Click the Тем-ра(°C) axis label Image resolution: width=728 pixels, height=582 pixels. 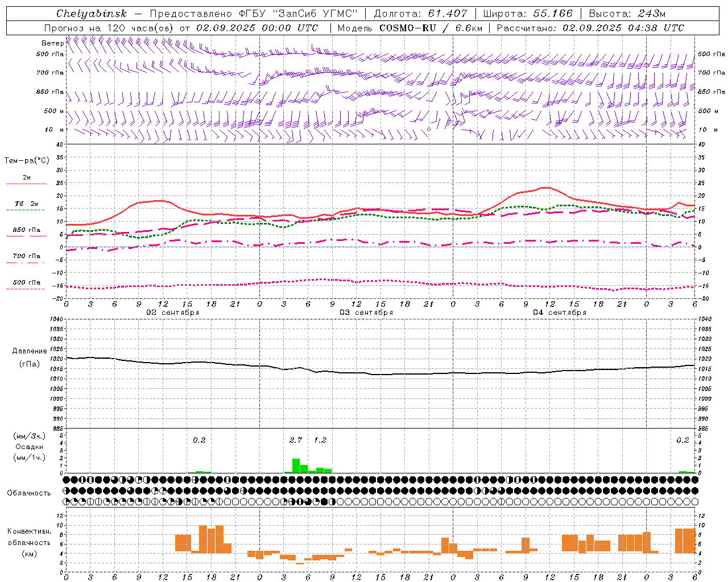tap(27, 160)
